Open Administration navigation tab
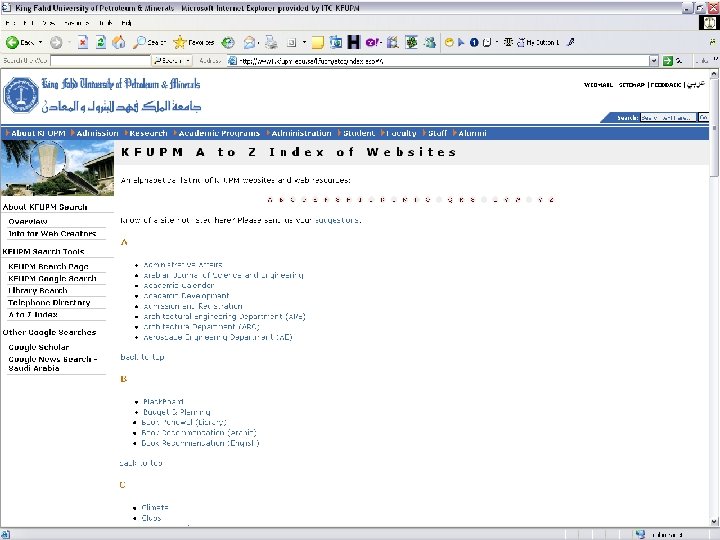Viewport: 720px width, 540px height. (301, 133)
